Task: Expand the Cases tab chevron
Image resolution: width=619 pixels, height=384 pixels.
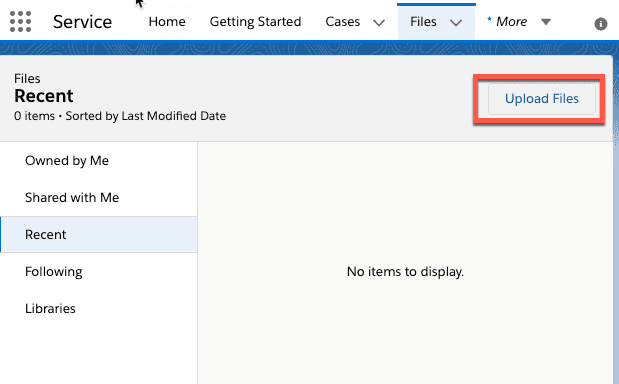Action: pyautogui.click(x=379, y=23)
